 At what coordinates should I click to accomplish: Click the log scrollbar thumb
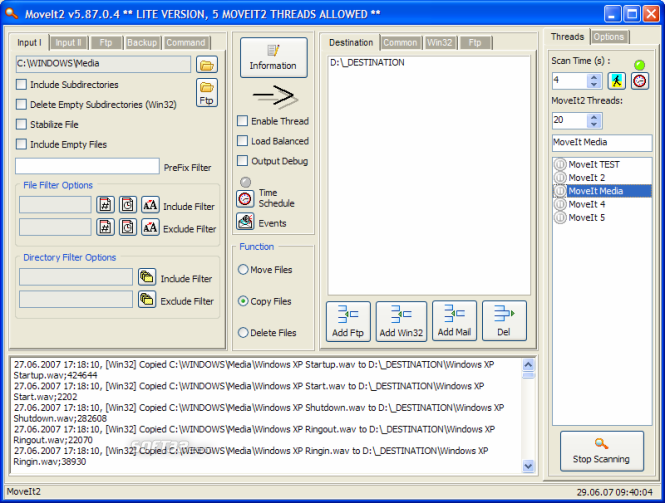click(528, 375)
